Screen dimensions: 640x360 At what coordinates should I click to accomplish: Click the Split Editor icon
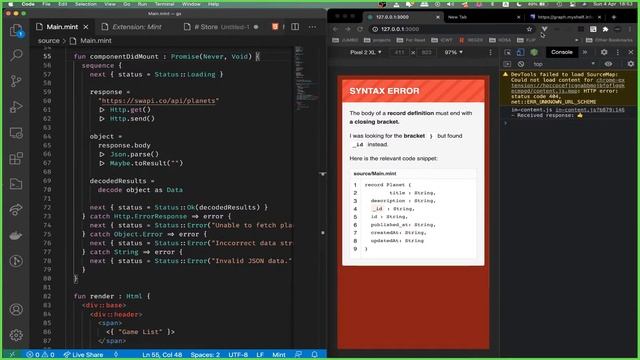pos(295,27)
